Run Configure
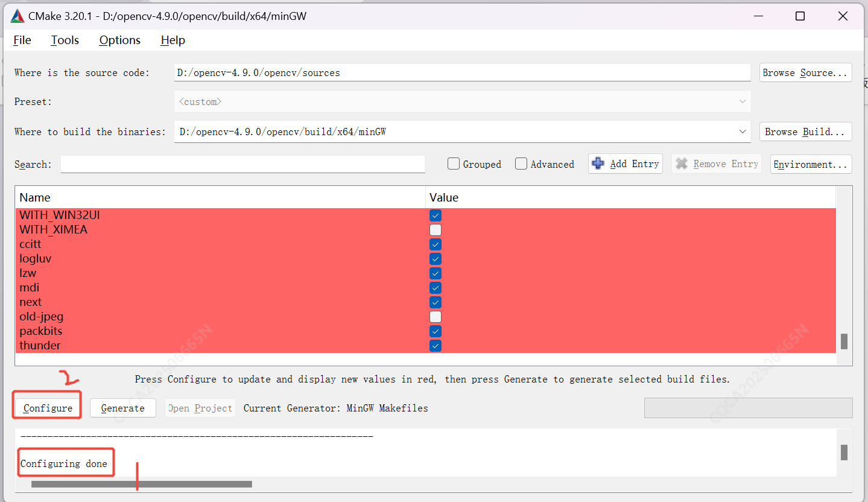The height and width of the screenshot is (502, 868). coord(48,408)
